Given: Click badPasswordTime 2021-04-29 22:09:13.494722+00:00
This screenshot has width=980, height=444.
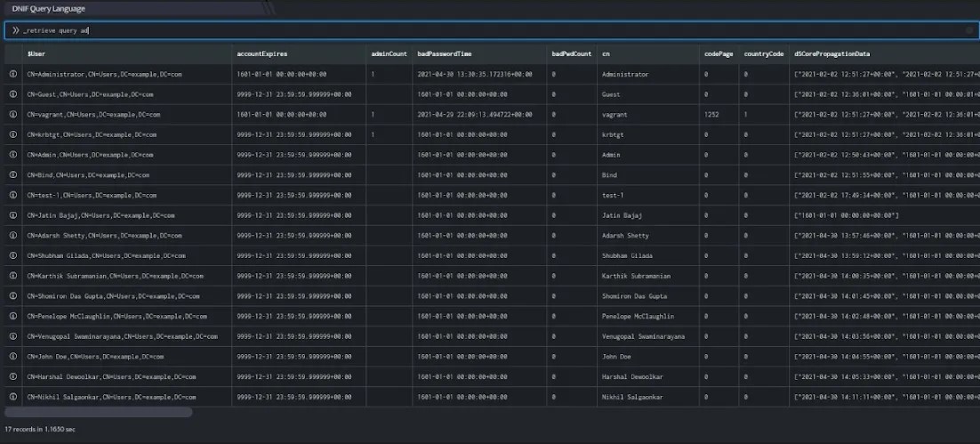Looking at the screenshot, I should point(479,115).
